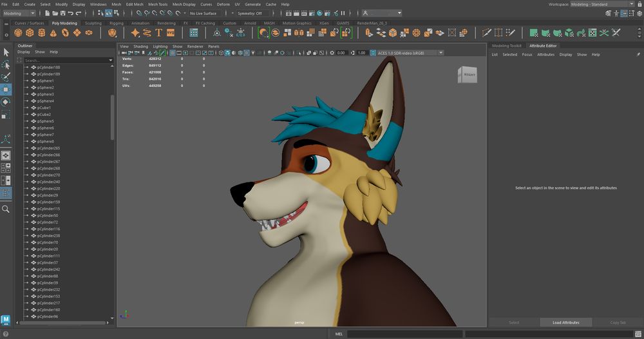Screen dimensions: 644x339
Task: Click the Load Attributes button
Action: [x=565, y=322]
